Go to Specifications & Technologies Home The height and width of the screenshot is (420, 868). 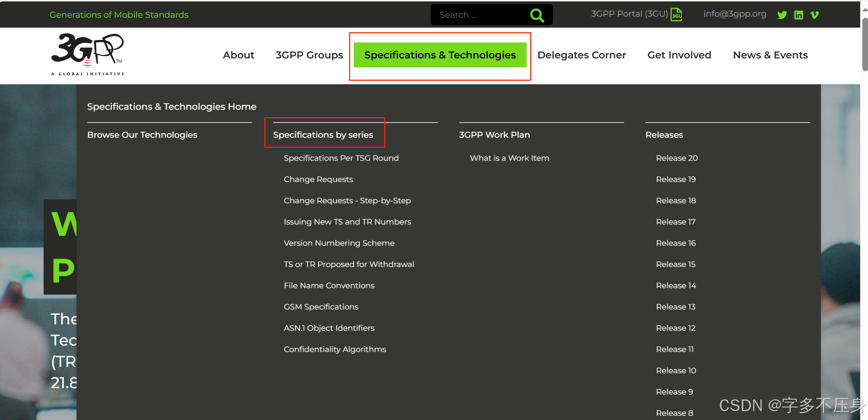click(x=172, y=107)
